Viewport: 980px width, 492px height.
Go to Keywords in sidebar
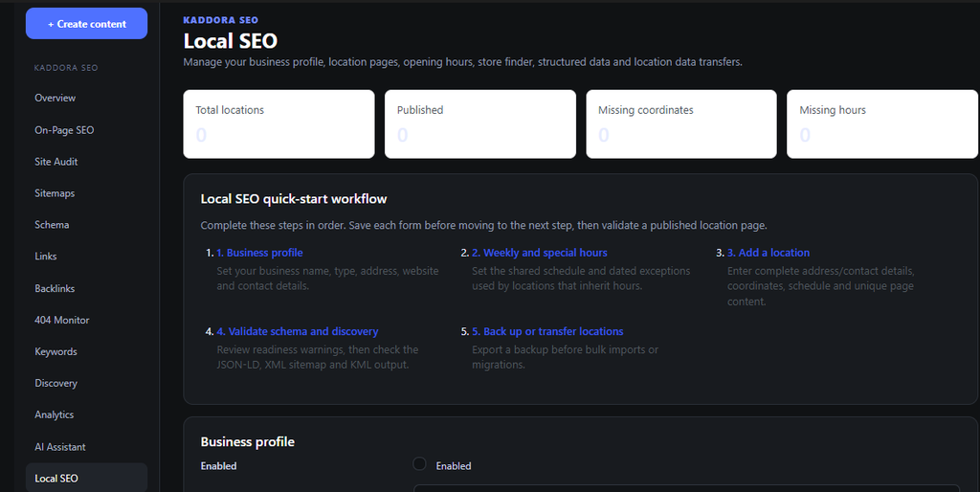[x=56, y=351]
